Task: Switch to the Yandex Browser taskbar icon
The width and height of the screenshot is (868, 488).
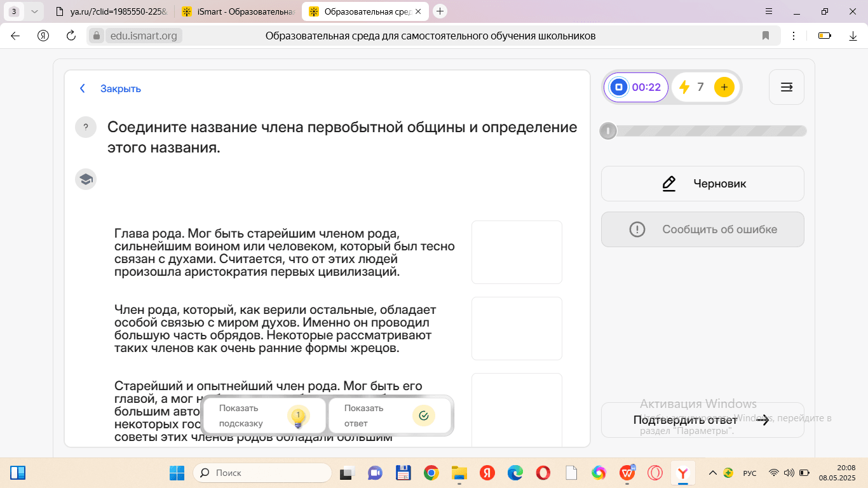Action: pyautogui.click(x=683, y=473)
